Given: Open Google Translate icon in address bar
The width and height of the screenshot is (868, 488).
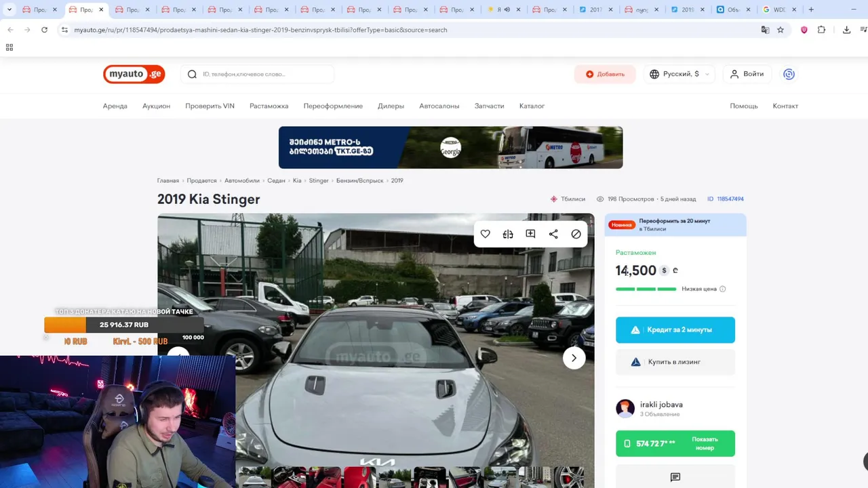Looking at the screenshot, I should (x=765, y=30).
